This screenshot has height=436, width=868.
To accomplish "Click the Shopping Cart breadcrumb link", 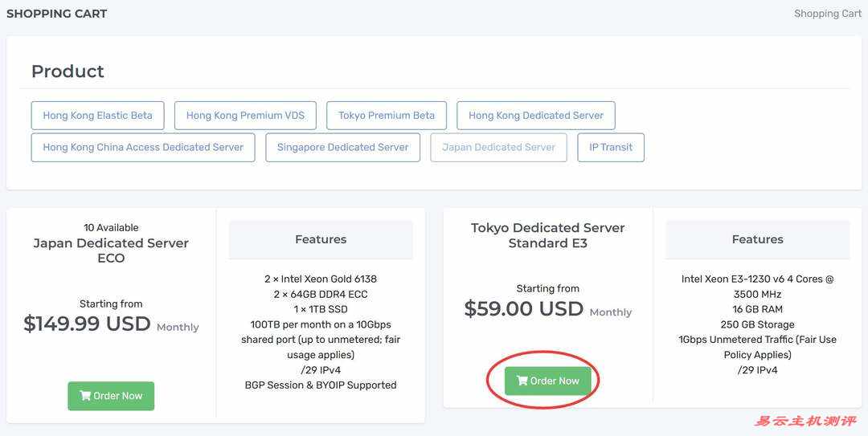I will coord(827,14).
